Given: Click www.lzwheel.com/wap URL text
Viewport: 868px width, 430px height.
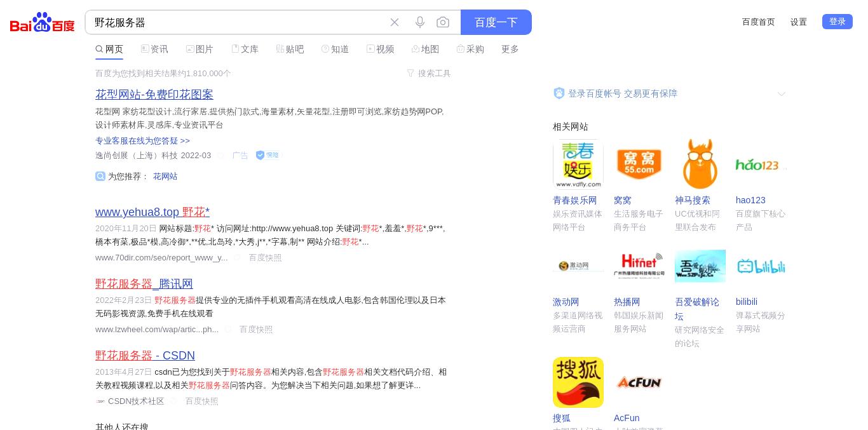Looking at the screenshot, I should (x=157, y=329).
